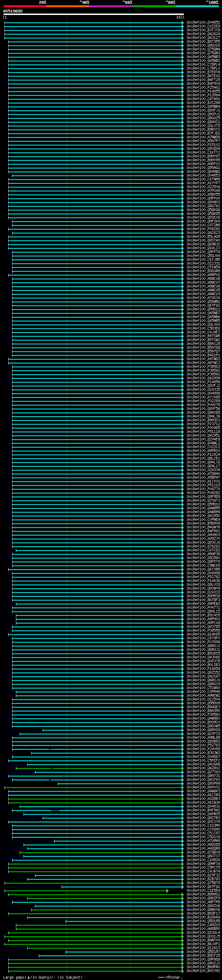Open hit UniRef100_O42624
The image size is (222, 980).
(203, 34)
